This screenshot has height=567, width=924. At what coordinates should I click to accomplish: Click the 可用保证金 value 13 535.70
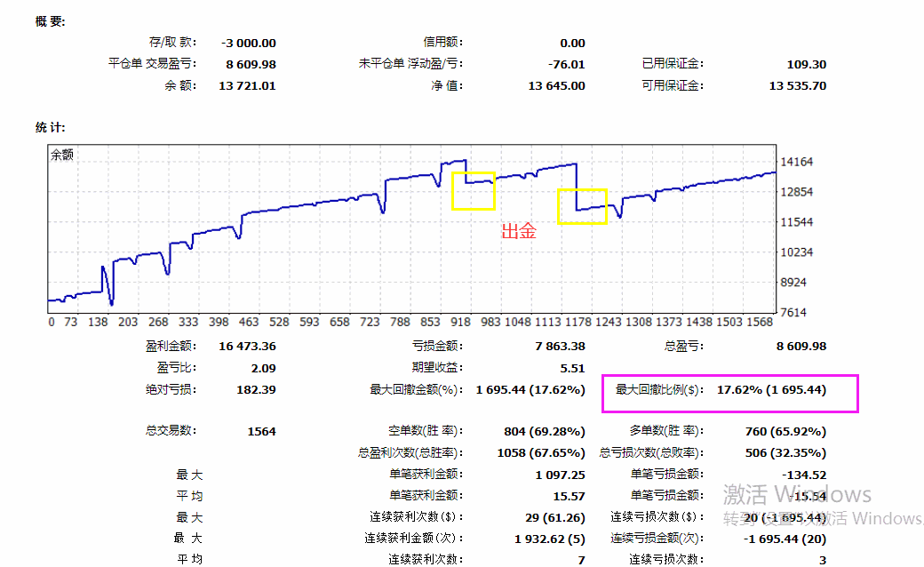coord(797,86)
